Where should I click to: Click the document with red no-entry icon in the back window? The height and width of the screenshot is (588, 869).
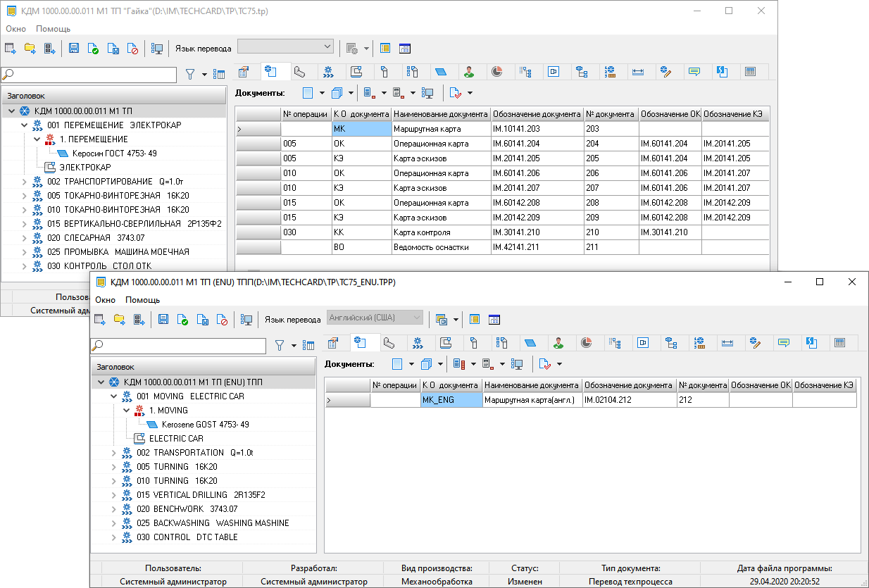pyautogui.click(x=133, y=49)
